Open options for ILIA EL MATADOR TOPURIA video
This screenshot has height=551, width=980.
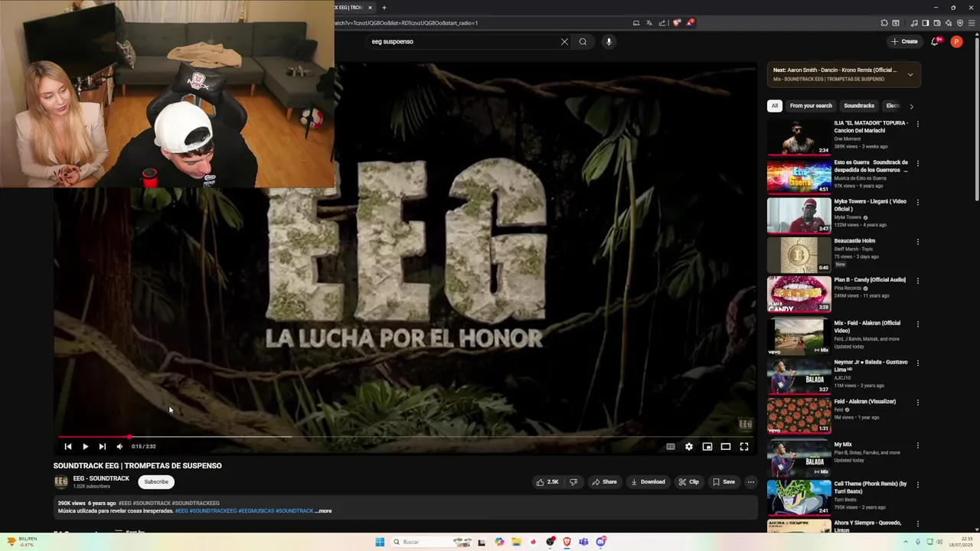click(917, 124)
